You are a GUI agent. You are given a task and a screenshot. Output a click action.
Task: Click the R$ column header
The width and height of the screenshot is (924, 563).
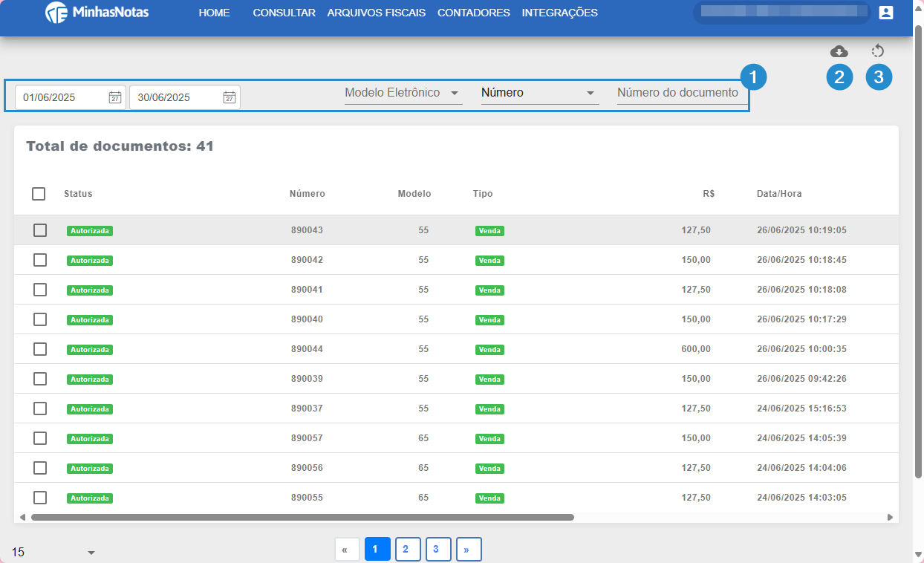[709, 194]
